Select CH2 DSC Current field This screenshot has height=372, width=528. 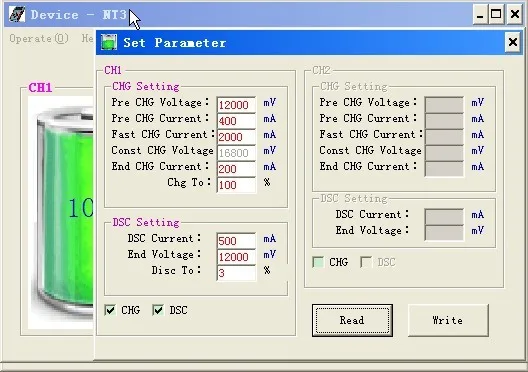pyautogui.click(x=444, y=217)
